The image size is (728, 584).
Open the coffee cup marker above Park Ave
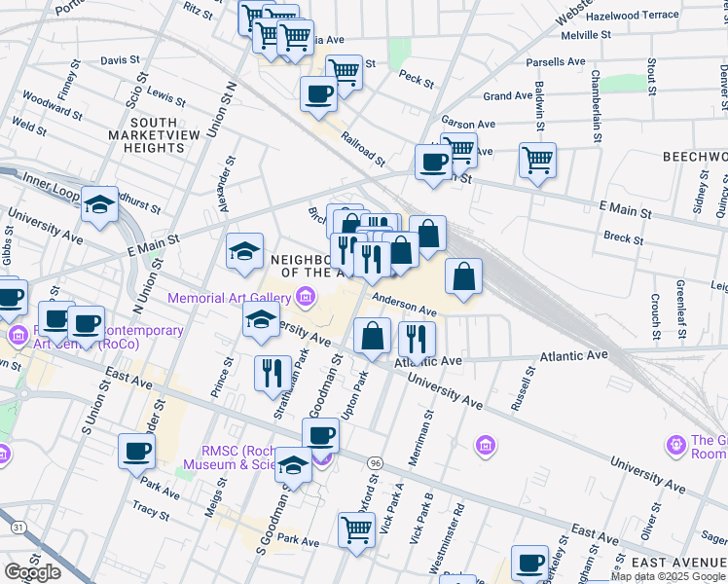click(x=136, y=452)
